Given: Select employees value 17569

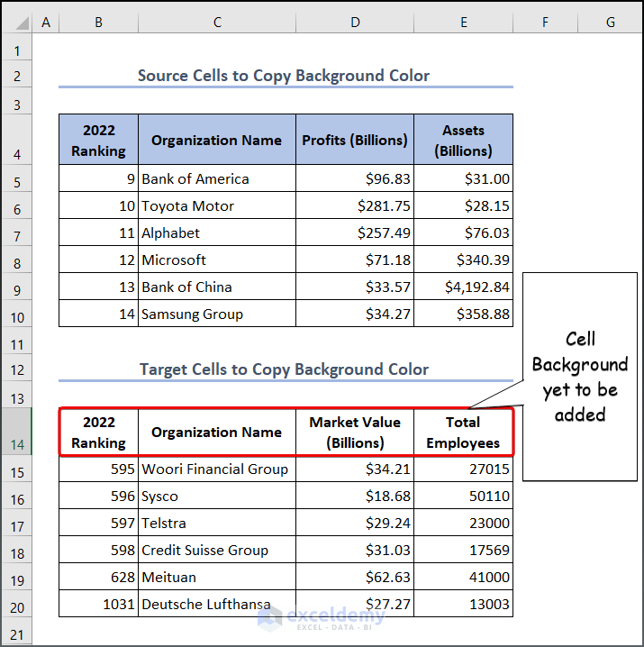Looking at the screenshot, I should (x=463, y=550).
